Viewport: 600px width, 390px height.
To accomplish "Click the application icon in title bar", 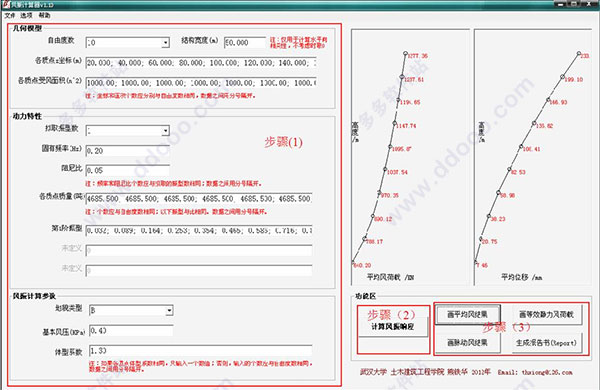I will pyautogui.click(x=5, y=5).
